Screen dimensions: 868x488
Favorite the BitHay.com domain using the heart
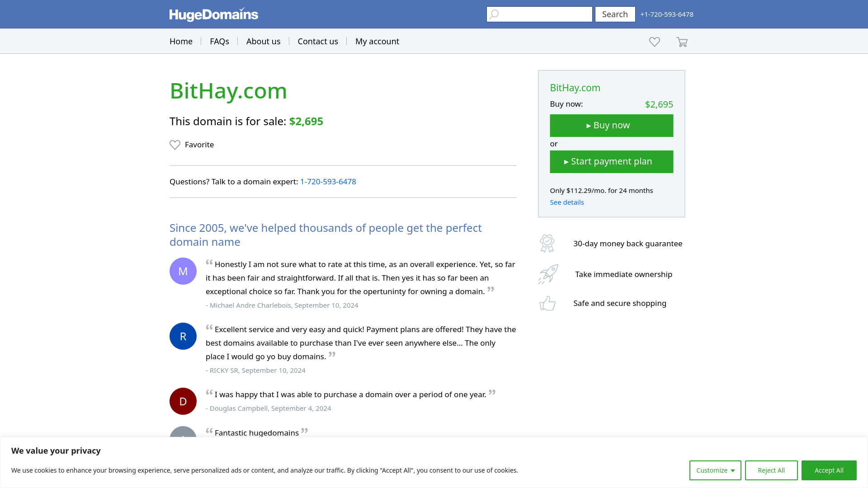coord(175,145)
